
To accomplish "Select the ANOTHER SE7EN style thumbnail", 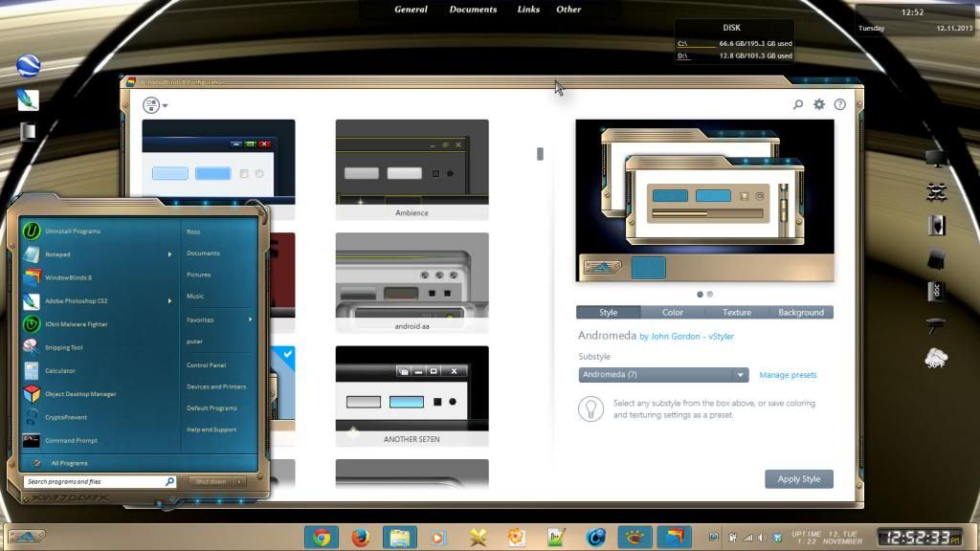I will (x=412, y=395).
